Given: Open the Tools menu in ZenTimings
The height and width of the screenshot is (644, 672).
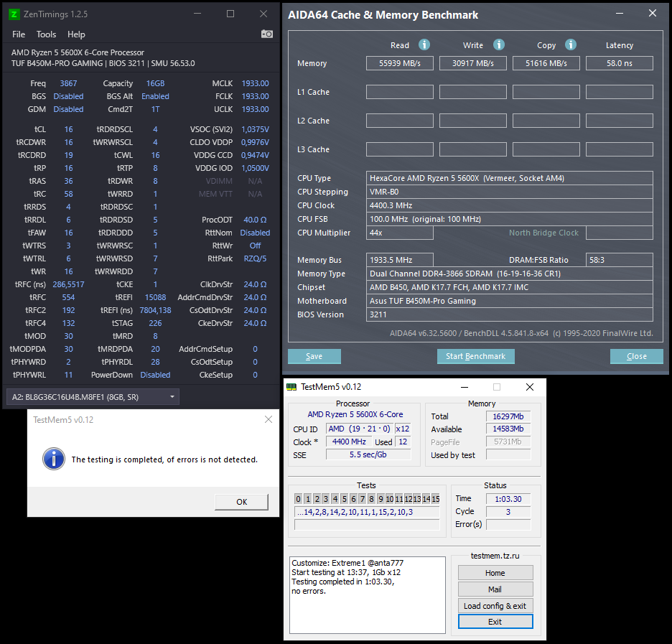Looking at the screenshot, I should [46, 34].
